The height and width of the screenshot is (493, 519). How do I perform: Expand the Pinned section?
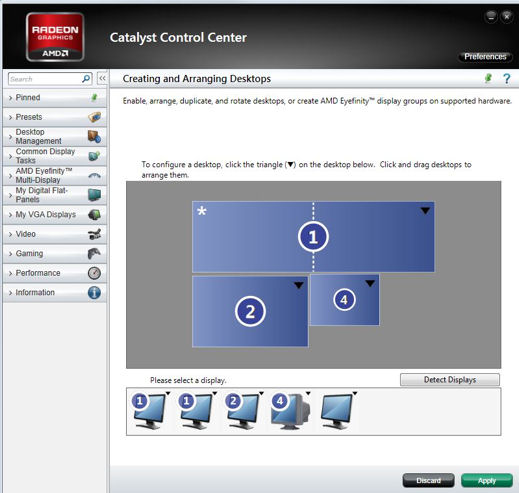click(55, 98)
